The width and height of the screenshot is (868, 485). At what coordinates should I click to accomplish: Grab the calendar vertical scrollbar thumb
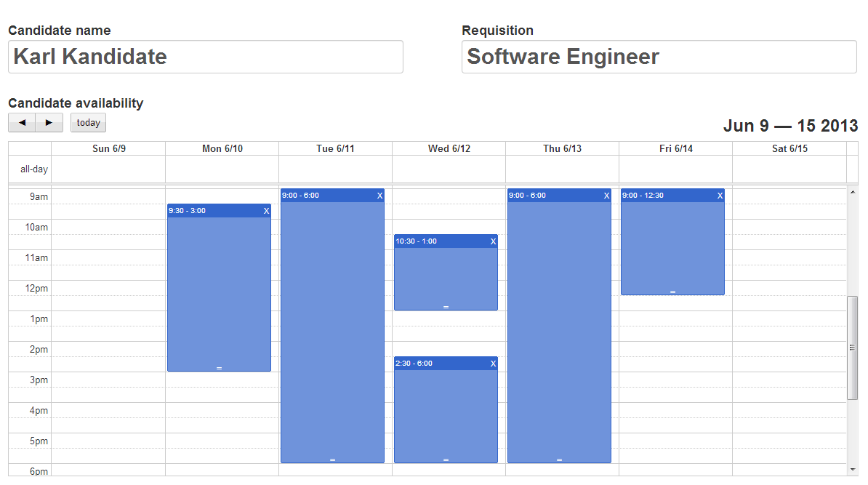tap(853, 348)
